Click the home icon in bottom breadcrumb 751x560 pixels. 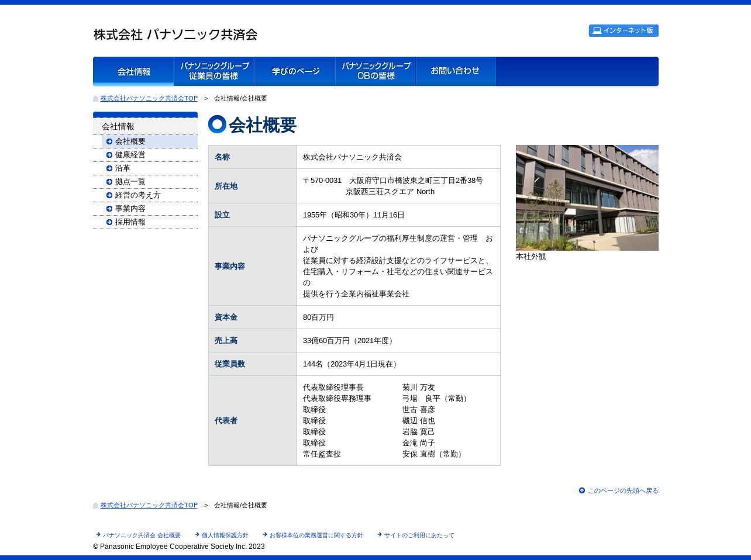tap(96, 505)
